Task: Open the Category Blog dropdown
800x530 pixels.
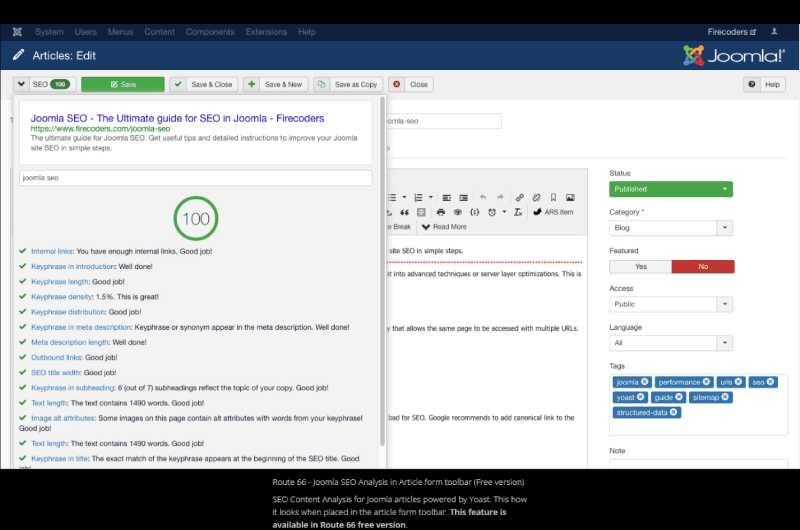Action: point(671,228)
